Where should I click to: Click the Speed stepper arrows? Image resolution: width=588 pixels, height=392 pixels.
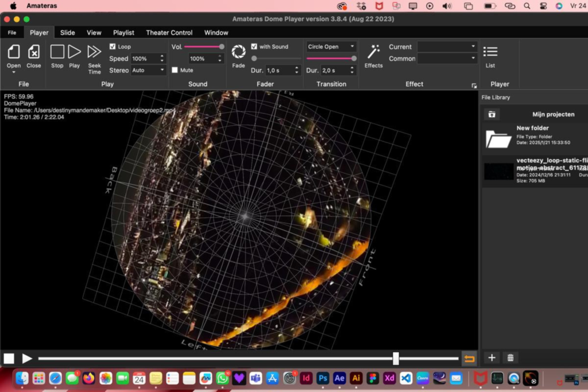pyautogui.click(x=162, y=59)
